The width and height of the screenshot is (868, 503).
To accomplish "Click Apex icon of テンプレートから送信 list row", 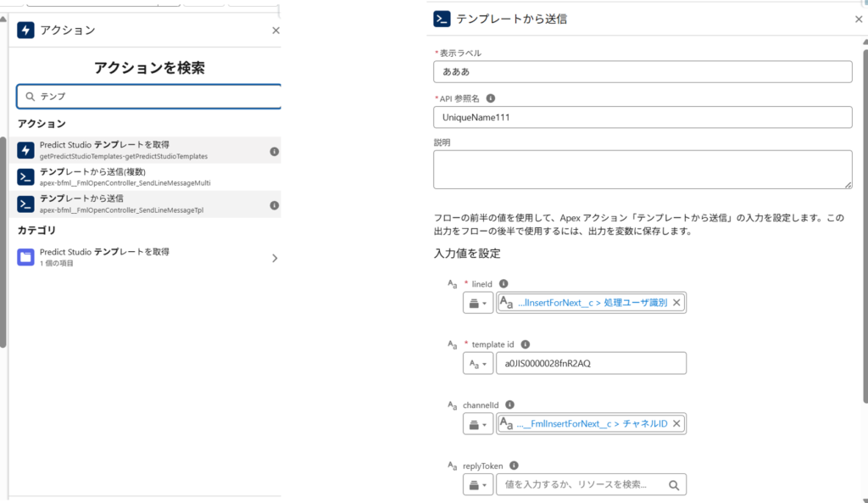I will pos(25,204).
